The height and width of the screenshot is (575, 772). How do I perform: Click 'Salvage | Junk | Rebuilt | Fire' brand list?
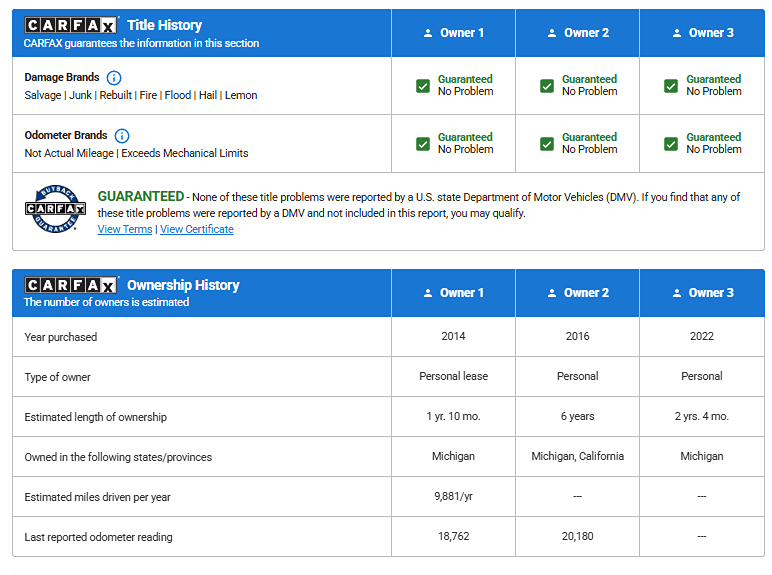(x=141, y=95)
